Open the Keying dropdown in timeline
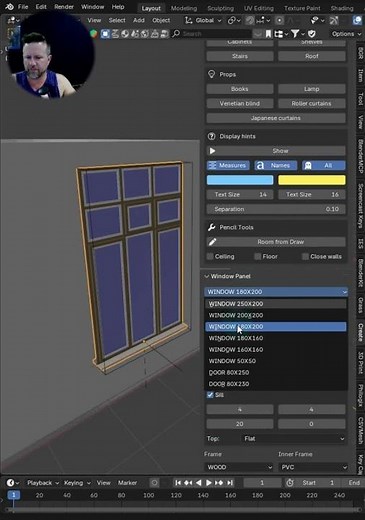 pos(77,483)
